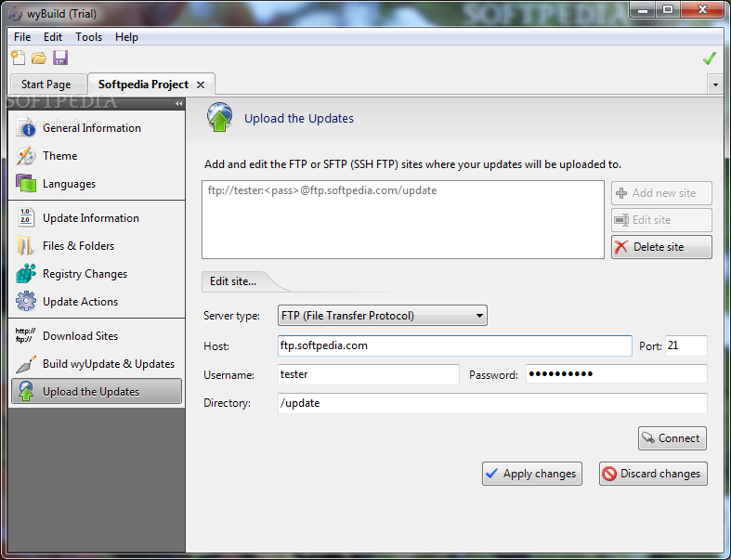Click the Save project floppy icon
This screenshot has width=731, height=560.
(x=60, y=58)
